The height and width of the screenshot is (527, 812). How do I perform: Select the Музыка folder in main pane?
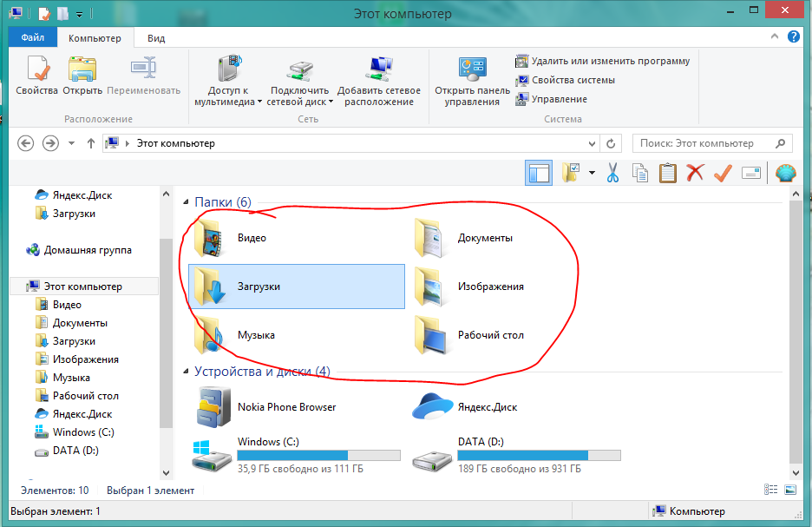tap(296, 335)
